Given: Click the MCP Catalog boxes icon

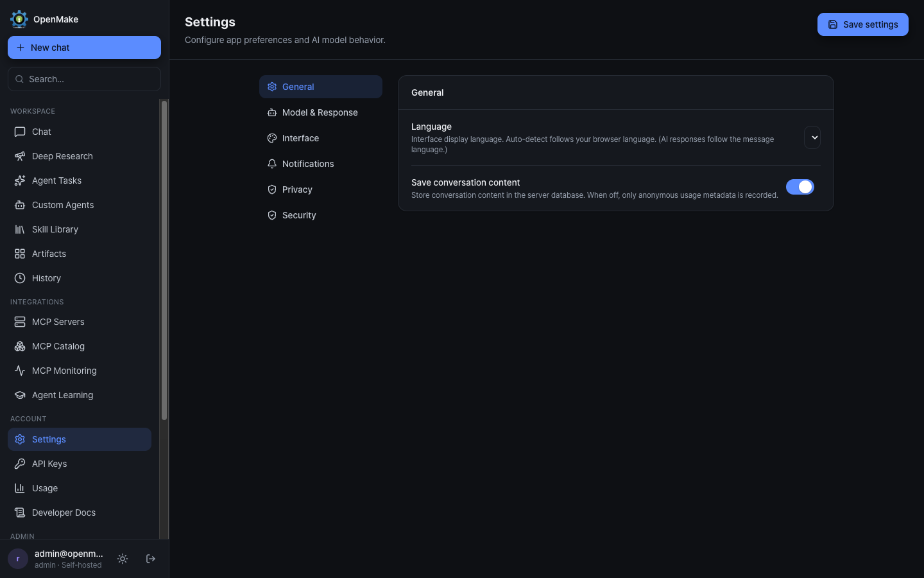Looking at the screenshot, I should [x=20, y=346].
